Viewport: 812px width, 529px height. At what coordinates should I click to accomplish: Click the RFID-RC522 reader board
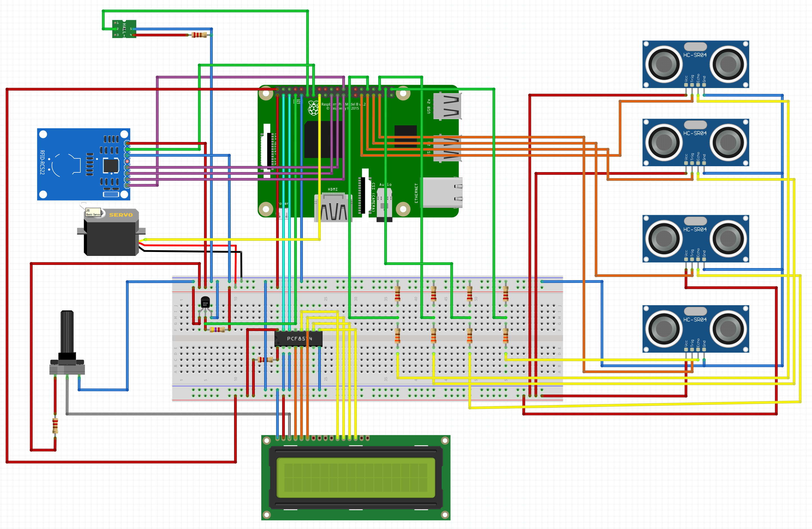[84, 164]
